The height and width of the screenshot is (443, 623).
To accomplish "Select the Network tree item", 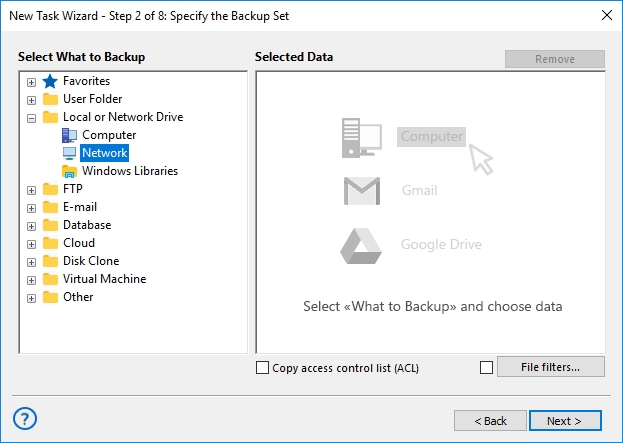I will click(x=104, y=153).
